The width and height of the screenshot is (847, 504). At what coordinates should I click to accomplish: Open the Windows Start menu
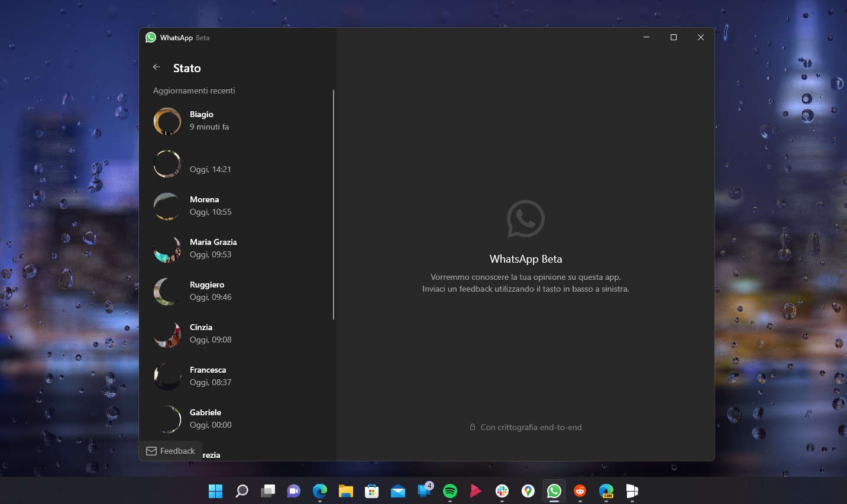click(216, 491)
